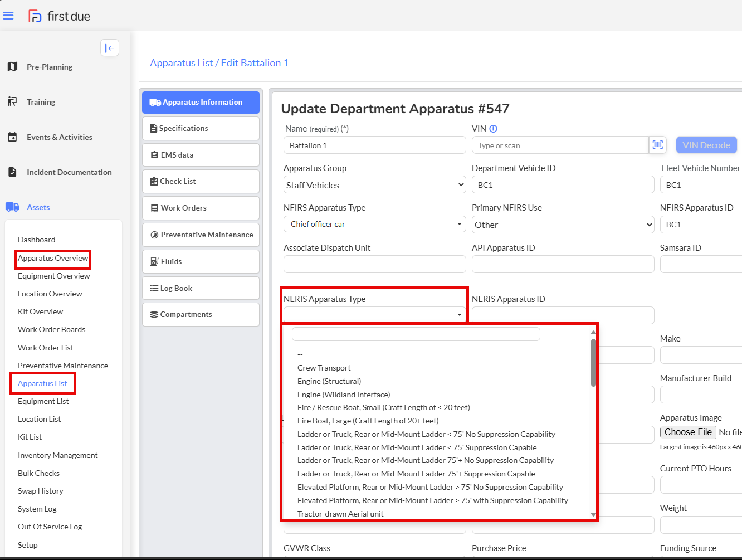
Task: Open Events & Activities section
Action: click(59, 137)
